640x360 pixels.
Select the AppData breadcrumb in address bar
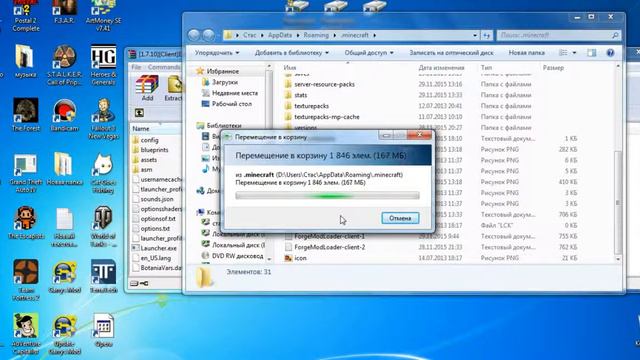pos(280,35)
